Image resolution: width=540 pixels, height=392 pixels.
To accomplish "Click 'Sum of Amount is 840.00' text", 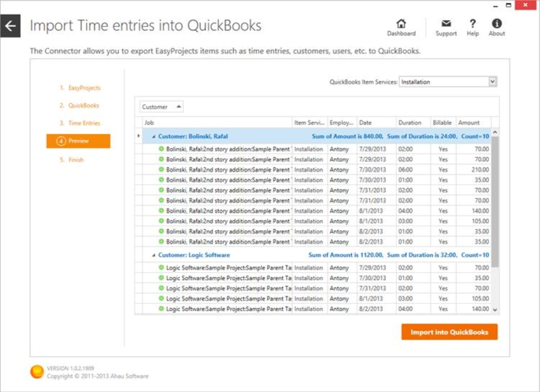I will [347, 136].
